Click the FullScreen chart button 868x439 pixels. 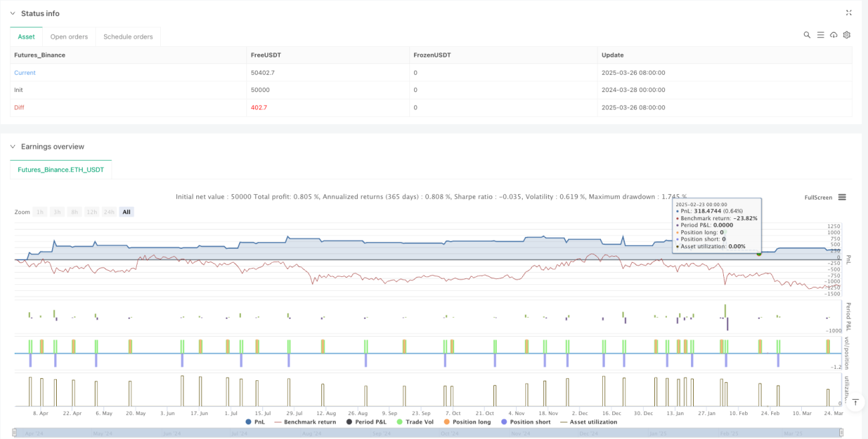pos(819,197)
